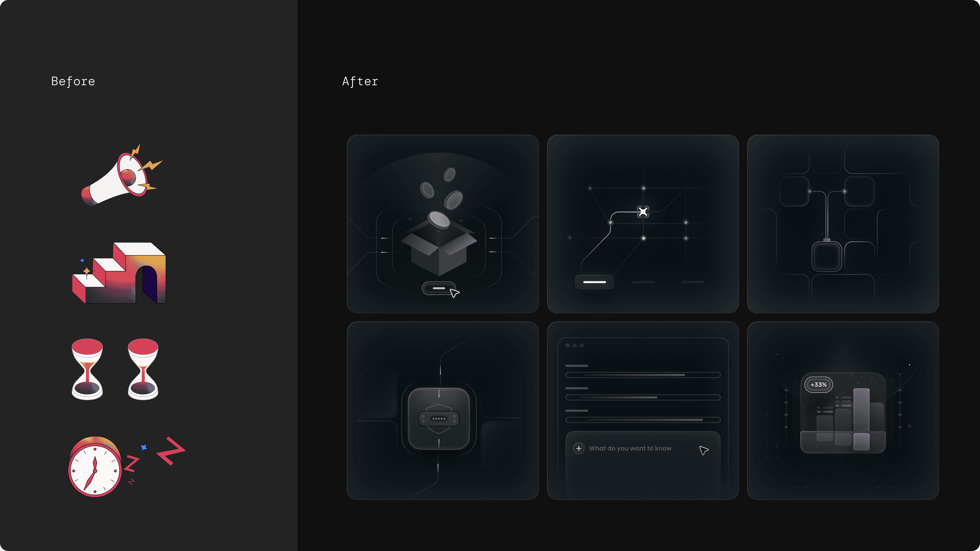Click the white X node on route map
Viewport: 980px width, 551px height.
pyautogui.click(x=643, y=211)
